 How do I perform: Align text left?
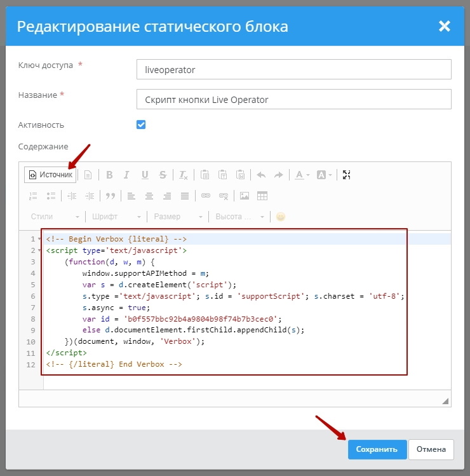click(x=131, y=196)
